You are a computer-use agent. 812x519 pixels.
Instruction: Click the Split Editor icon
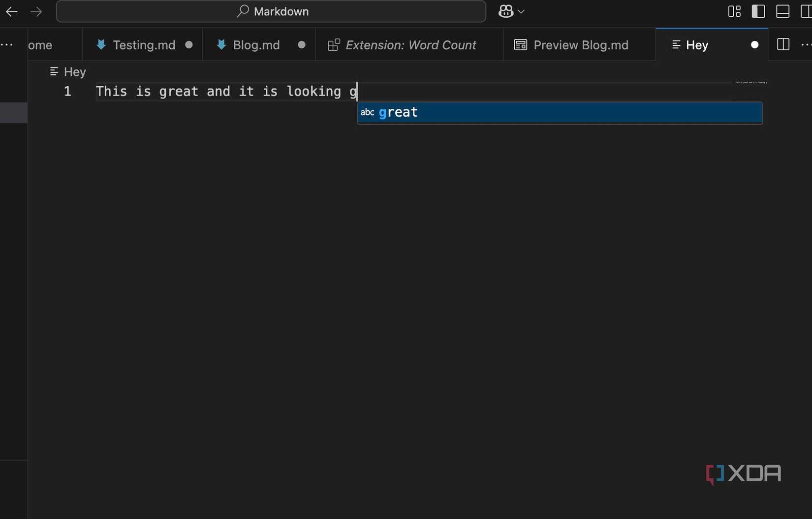783,44
